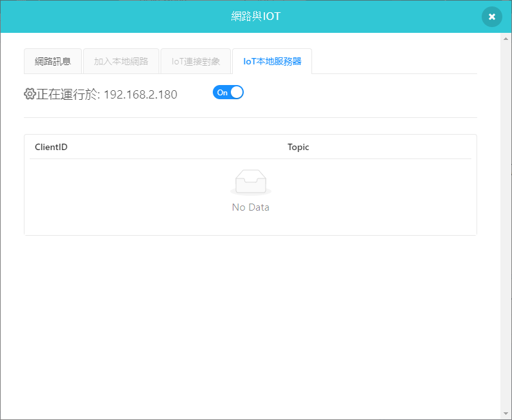Click the "No Data" text label
Image resolution: width=512 pixels, height=420 pixels.
pos(251,207)
